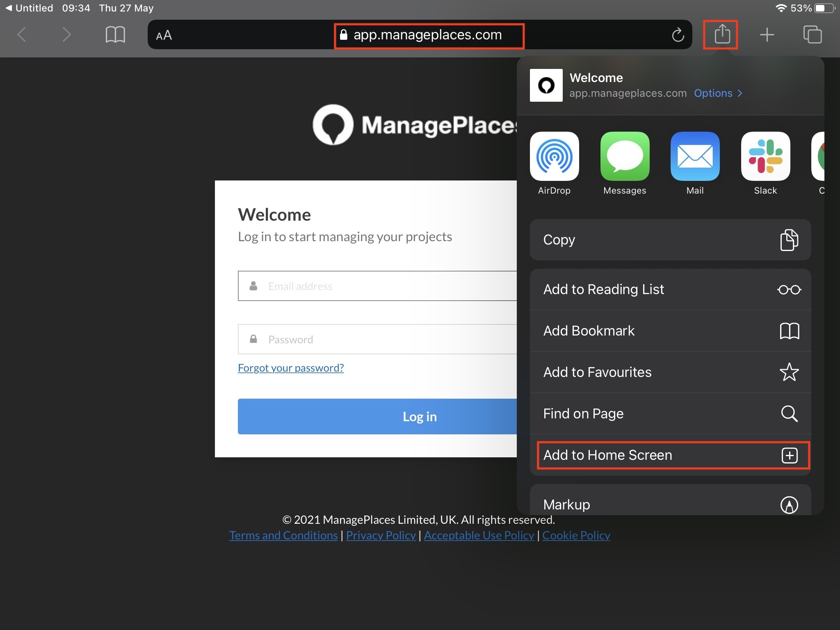Open Privacy Policy link
The width and height of the screenshot is (840, 630).
(x=381, y=535)
